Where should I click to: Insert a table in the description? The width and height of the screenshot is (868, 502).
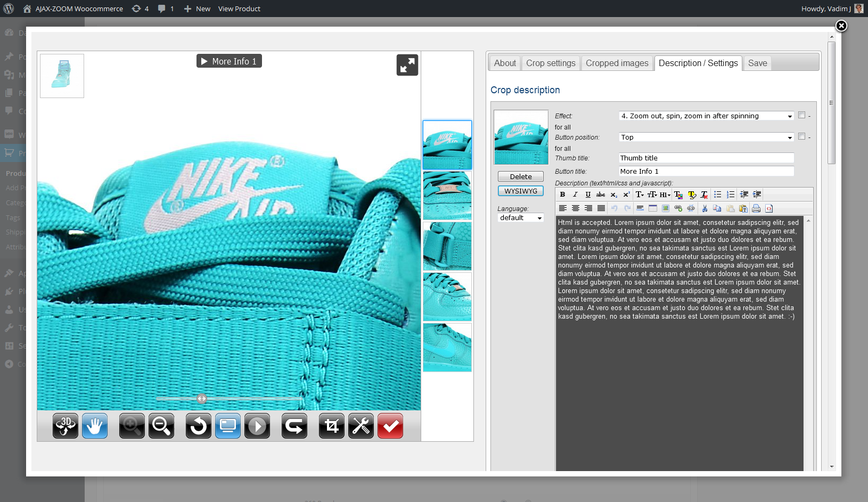coord(653,208)
